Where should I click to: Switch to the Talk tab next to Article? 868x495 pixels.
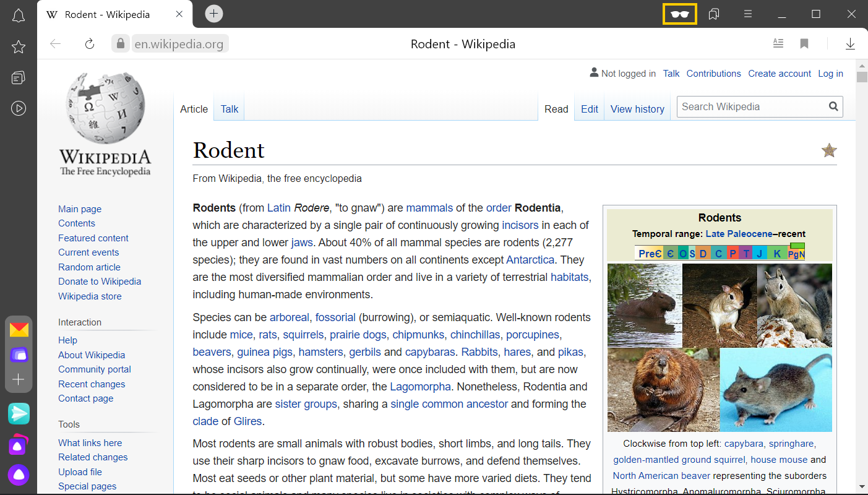point(230,109)
